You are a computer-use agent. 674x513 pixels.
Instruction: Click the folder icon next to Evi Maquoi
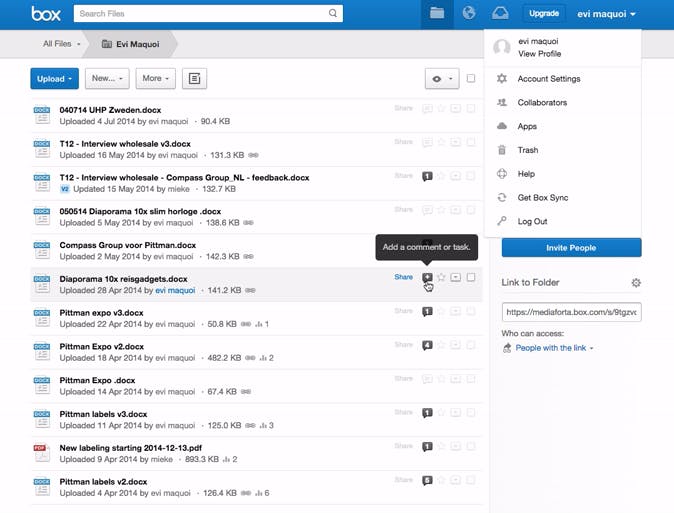(107, 44)
